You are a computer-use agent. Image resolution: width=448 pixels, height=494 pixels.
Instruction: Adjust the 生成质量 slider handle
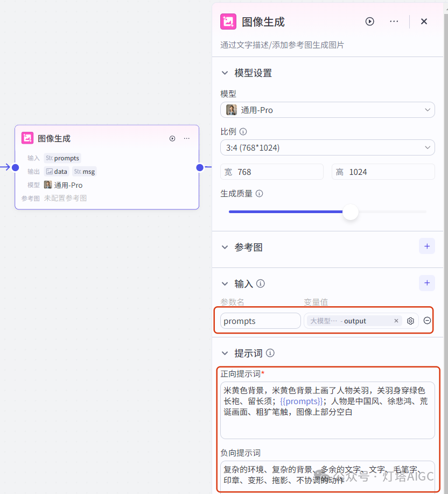(350, 211)
